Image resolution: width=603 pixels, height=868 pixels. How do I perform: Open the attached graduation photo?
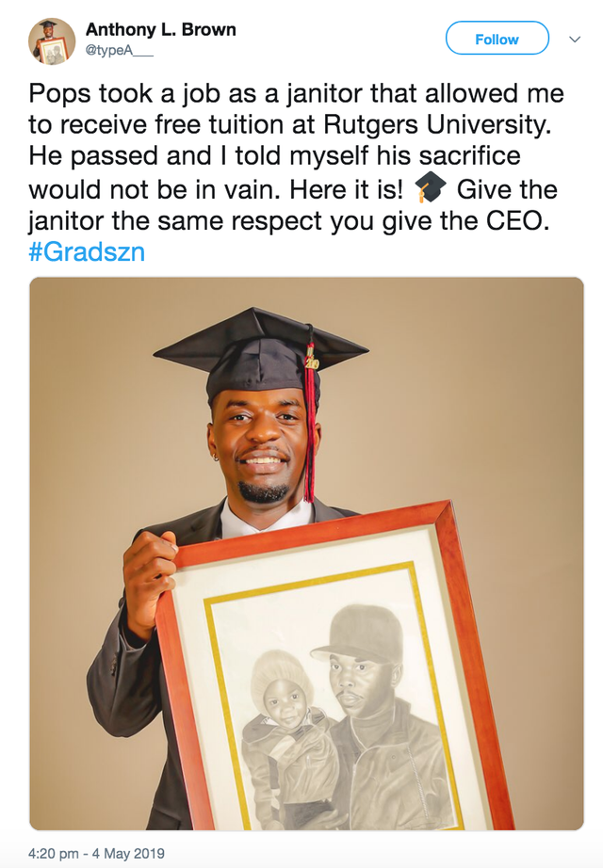(x=306, y=554)
